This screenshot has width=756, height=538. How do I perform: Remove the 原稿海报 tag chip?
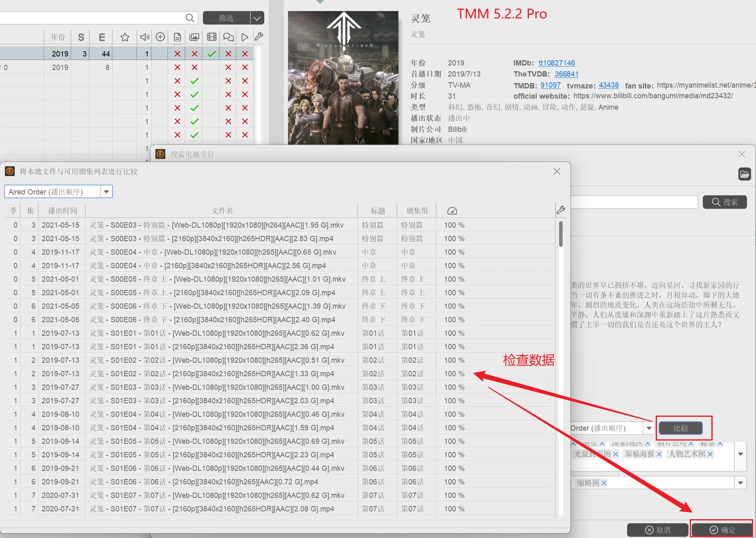659,454
